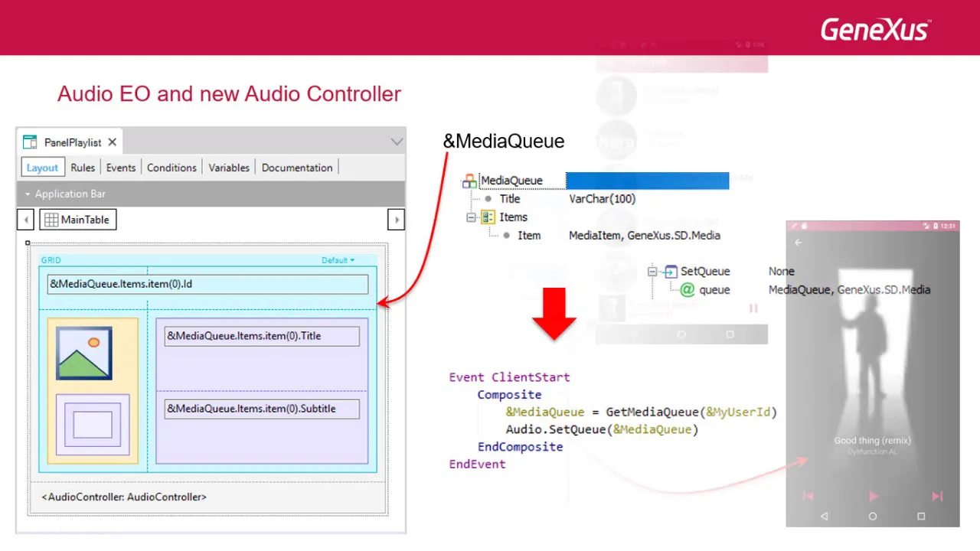Open the tab list chevron in PanelPlaylist
This screenshot has width=980, height=551.
click(x=397, y=142)
